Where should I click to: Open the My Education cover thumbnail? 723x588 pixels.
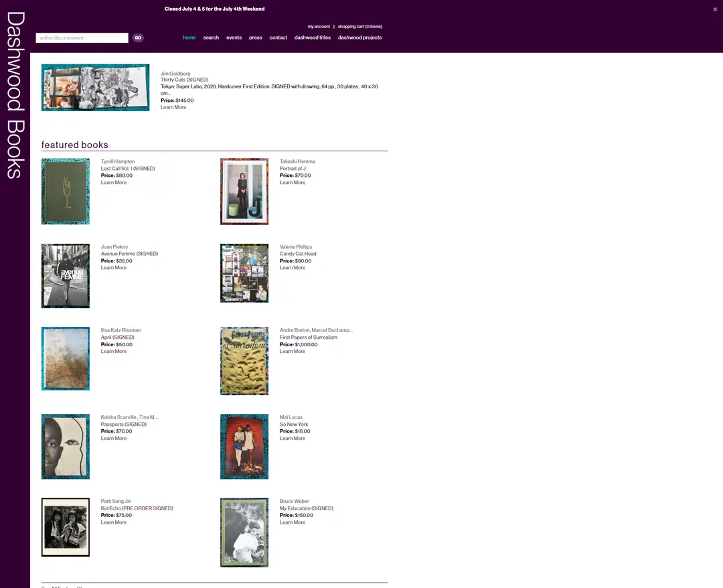click(244, 532)
